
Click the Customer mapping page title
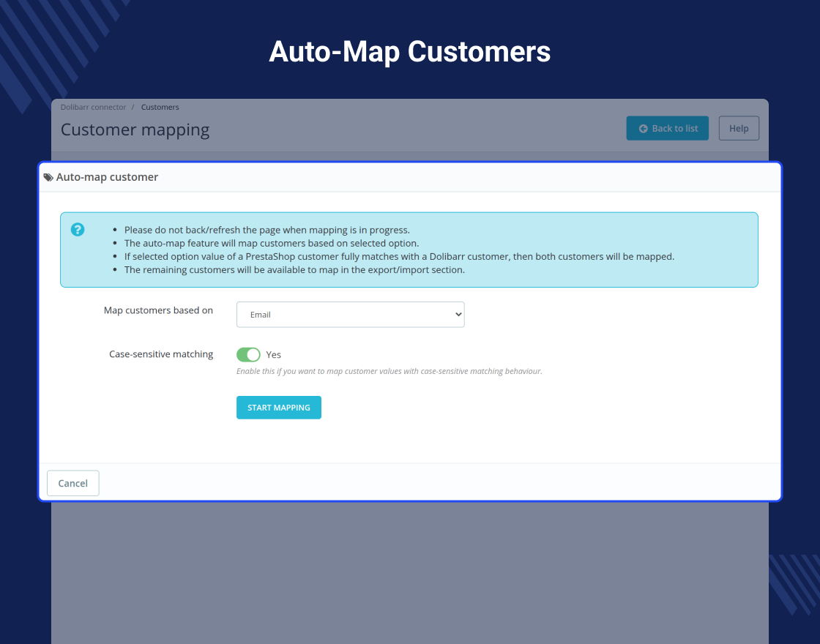[x=135, y=130]
